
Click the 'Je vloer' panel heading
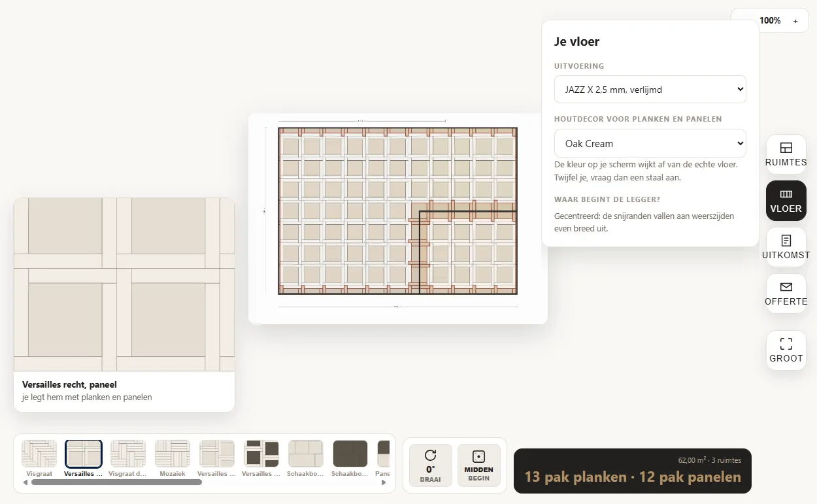[x=576, y=42]
